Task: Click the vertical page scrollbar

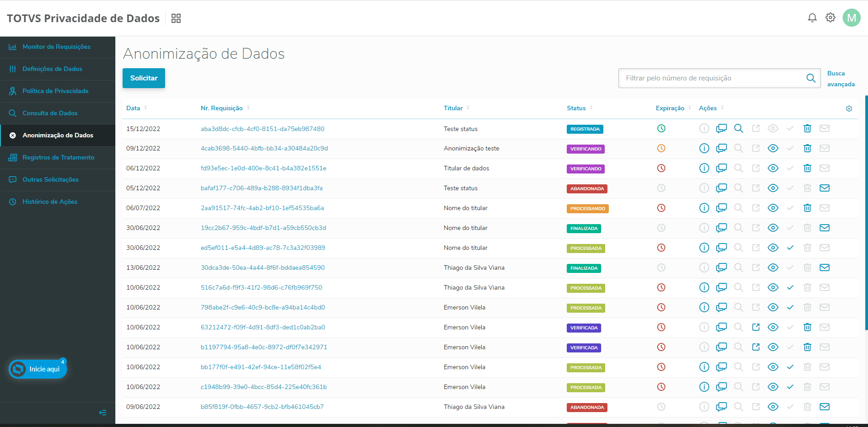Action: click(x=866, y=212)
